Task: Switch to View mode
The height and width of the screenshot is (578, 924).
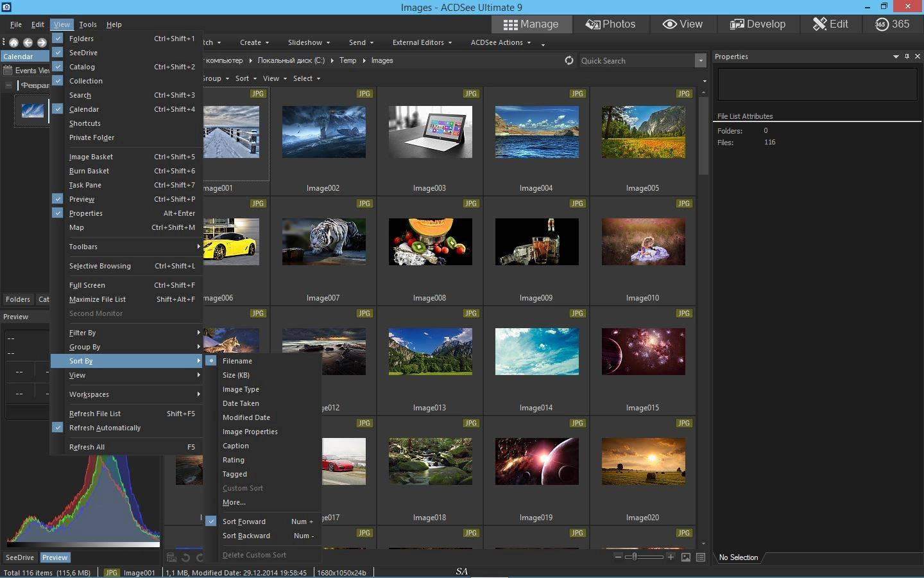Action: point(682,24)
